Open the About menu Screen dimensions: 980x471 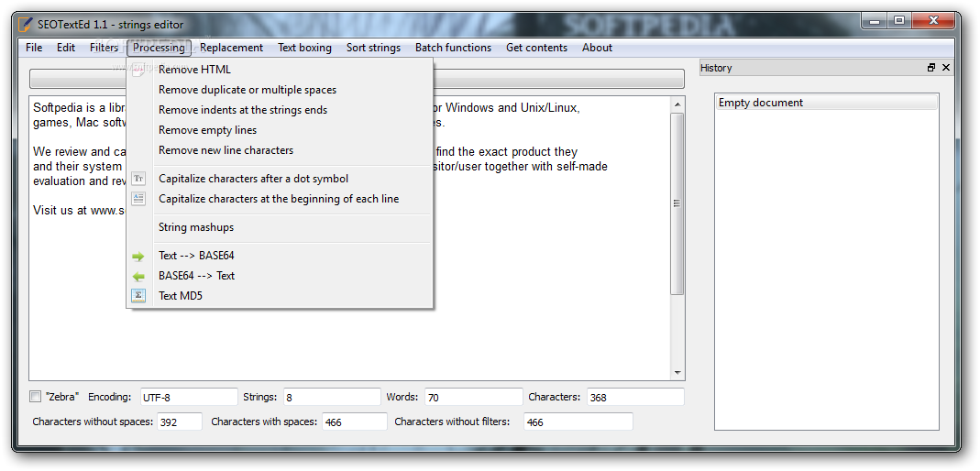tap(597, 48)
